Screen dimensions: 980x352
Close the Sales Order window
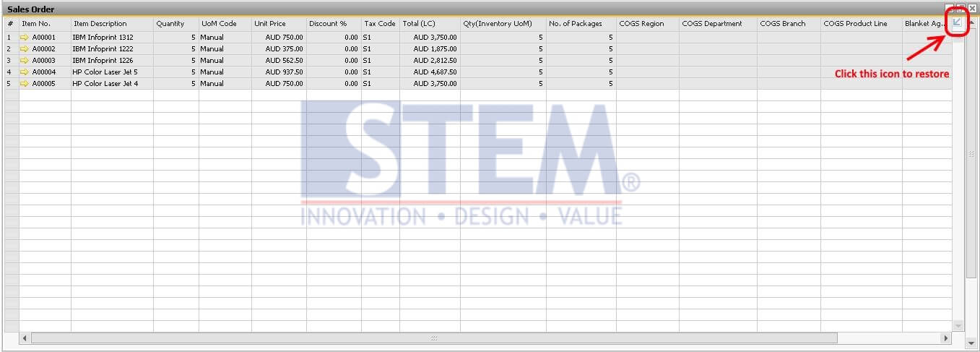(972, 9)
